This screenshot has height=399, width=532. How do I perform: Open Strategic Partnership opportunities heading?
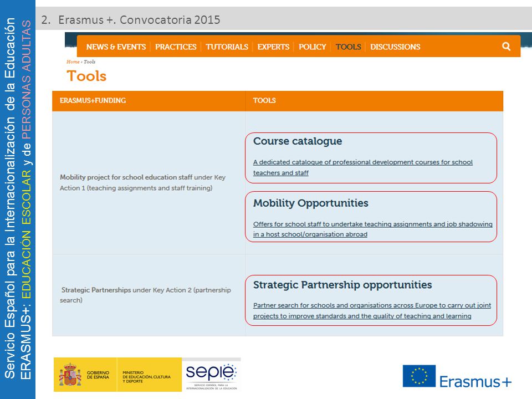click(342, 285)
